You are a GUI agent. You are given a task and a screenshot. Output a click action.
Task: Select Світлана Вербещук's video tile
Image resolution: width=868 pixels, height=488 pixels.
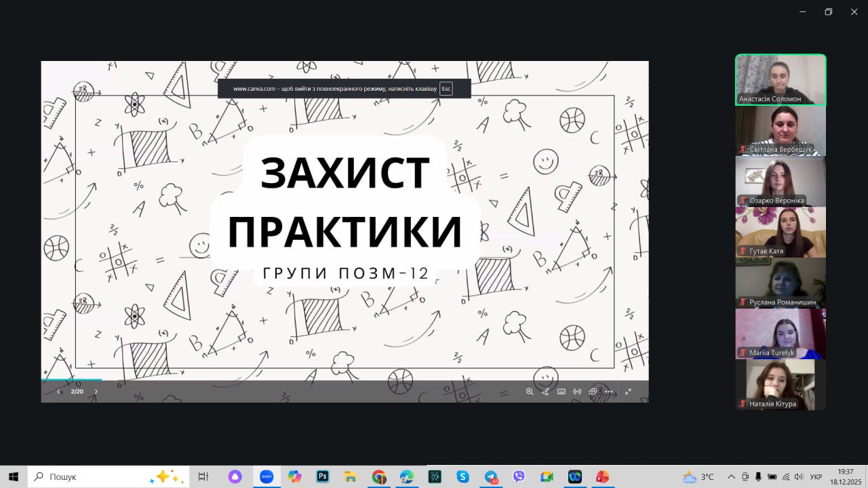(781, 130)
